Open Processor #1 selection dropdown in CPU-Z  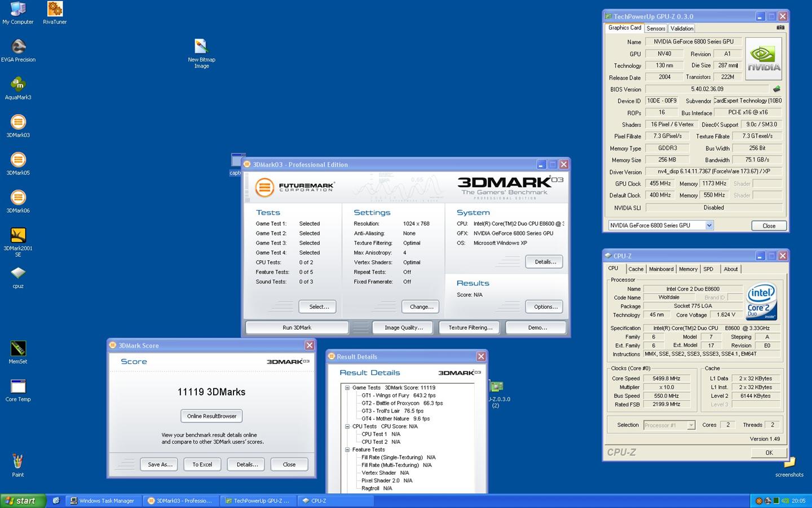[691, 425]
